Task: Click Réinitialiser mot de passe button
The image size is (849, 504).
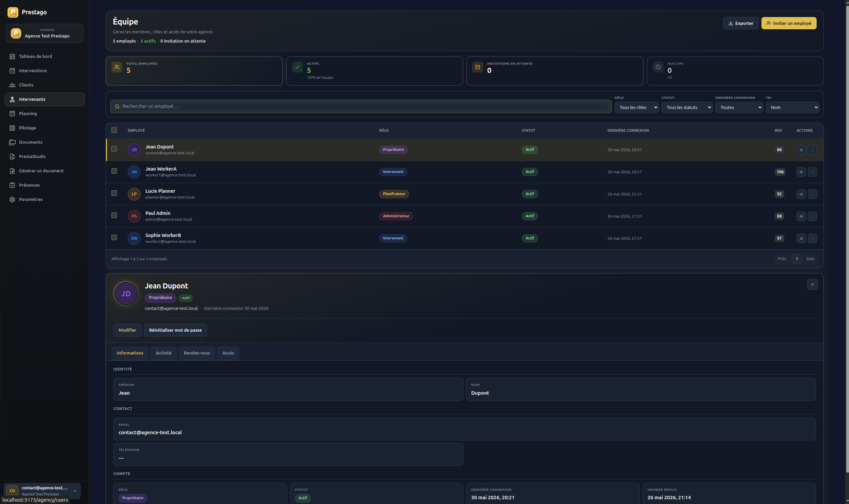Action: (175, 330)
